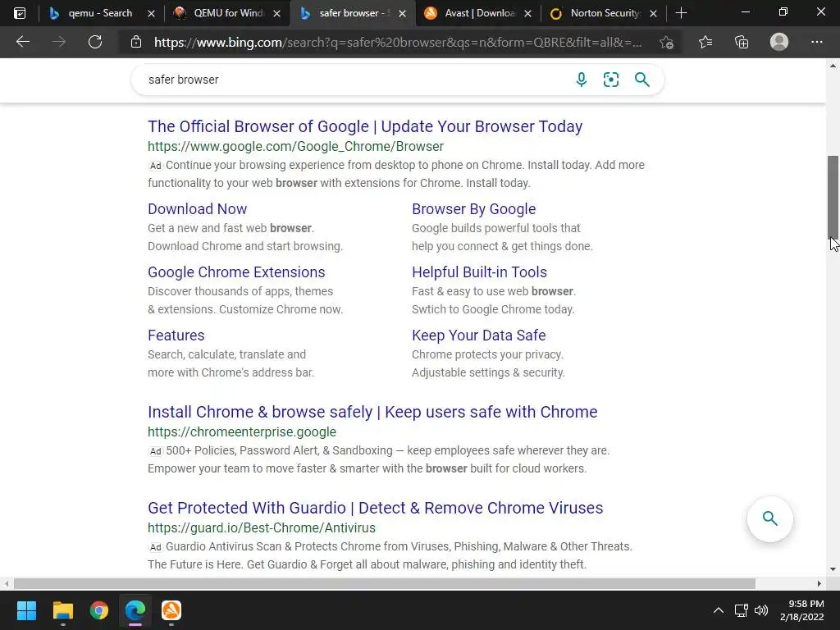Open Install Chrome & browse safely result

(x=372, y=412)
